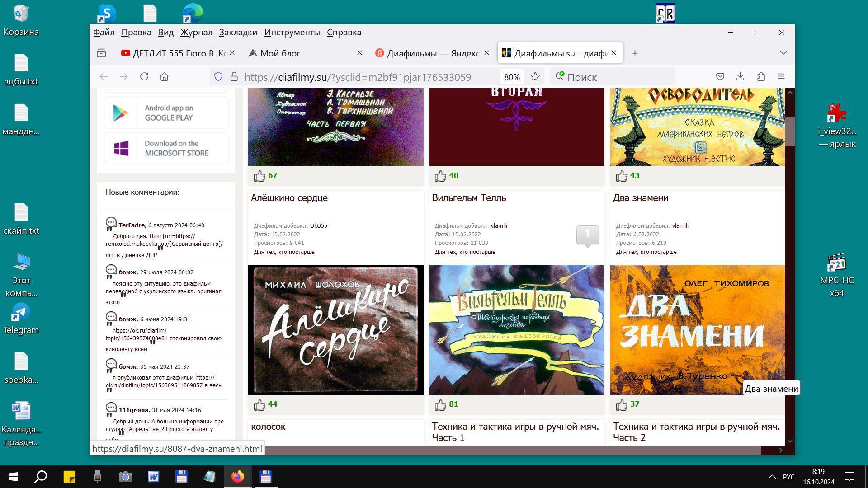Open the Firefox hamburger application menu
The image size is (868, 488).
[x=781, y=77]
